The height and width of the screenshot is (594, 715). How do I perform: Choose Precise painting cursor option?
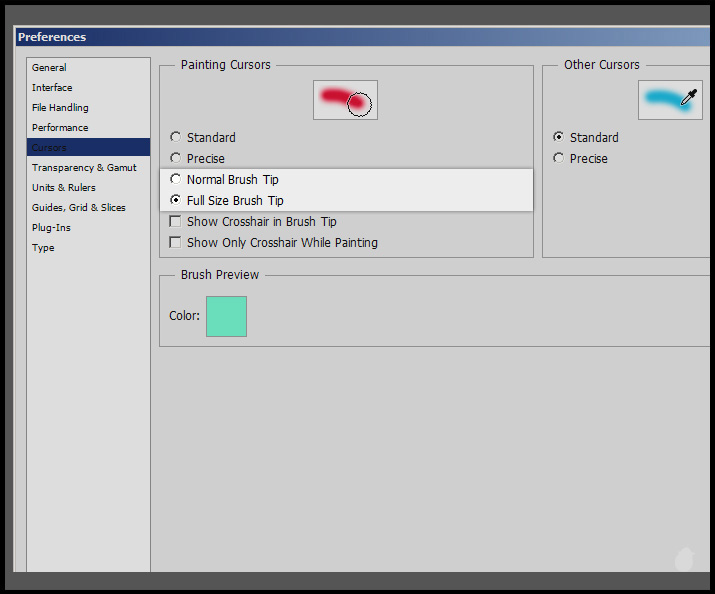pyautogui.click(x=176, y=159)
